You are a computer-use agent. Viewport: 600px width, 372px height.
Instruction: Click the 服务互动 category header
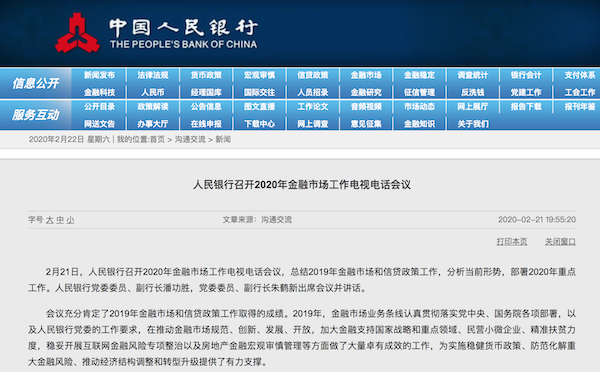point(36,115)
